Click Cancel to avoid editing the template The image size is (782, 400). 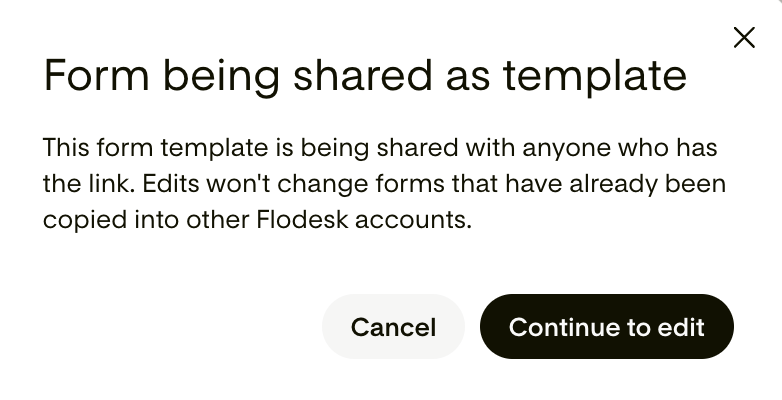coord(393,327)
